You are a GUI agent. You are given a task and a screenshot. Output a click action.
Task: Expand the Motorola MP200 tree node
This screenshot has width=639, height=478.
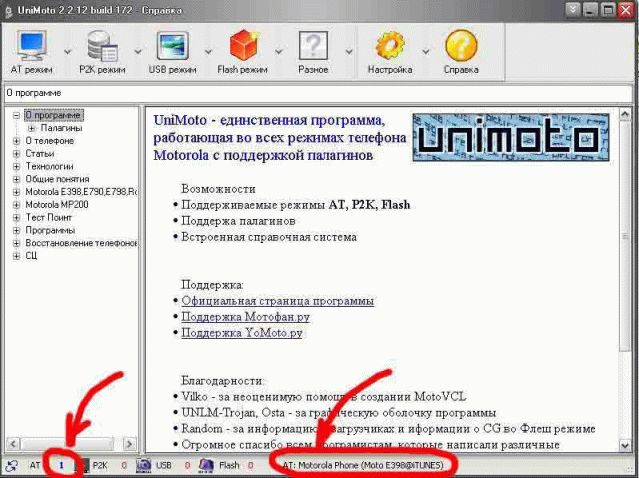point(16,205)
